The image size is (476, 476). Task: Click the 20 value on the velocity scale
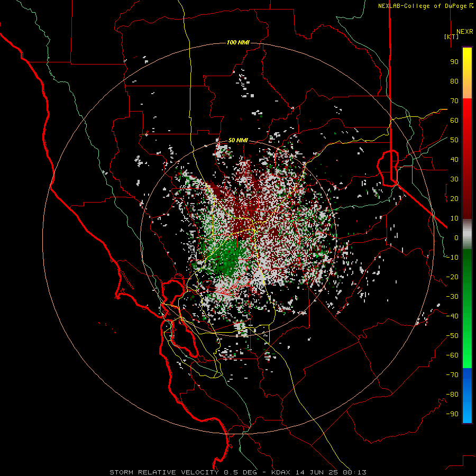click(454, 198)
